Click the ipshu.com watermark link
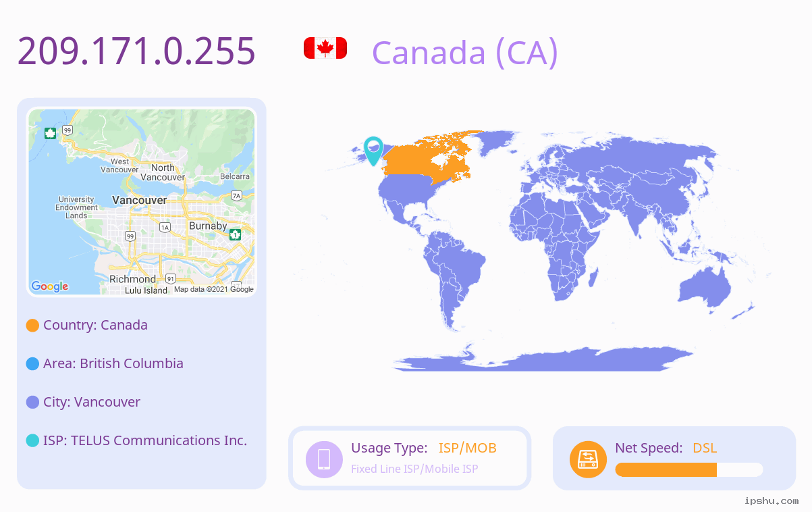812x512 pixels. (x=772, y=501)
